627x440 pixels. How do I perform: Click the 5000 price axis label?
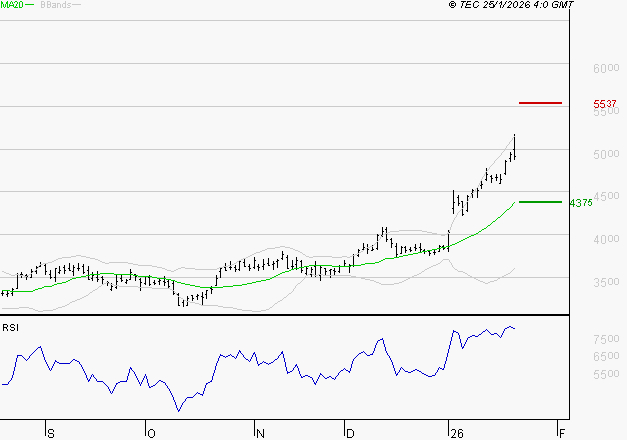[x=606, y=154]
